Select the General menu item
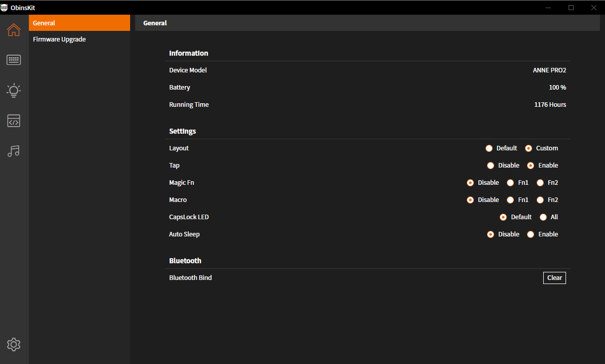This screenshot has height=364, width=605. coord(79,23)
